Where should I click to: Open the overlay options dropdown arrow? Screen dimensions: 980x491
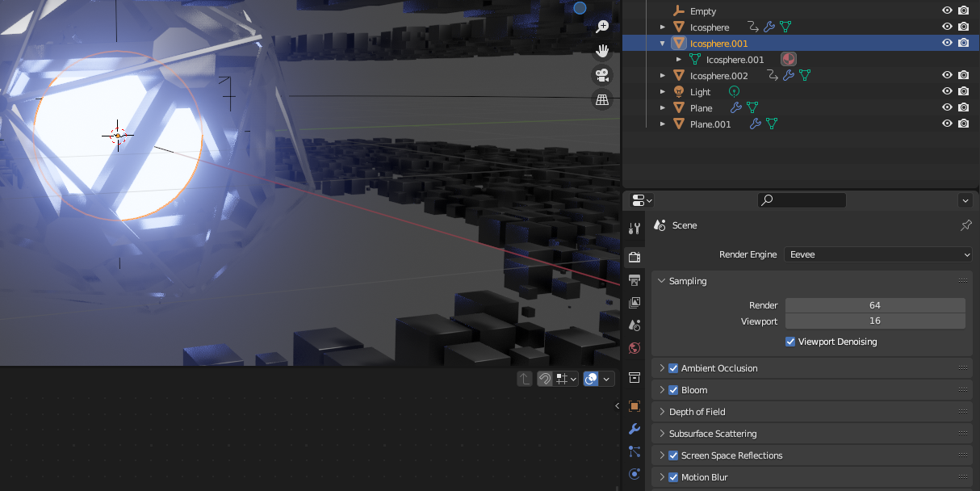606,379
